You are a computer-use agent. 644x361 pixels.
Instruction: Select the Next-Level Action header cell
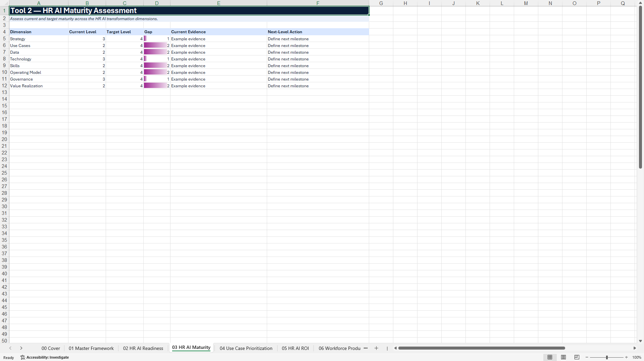point(318,32)
